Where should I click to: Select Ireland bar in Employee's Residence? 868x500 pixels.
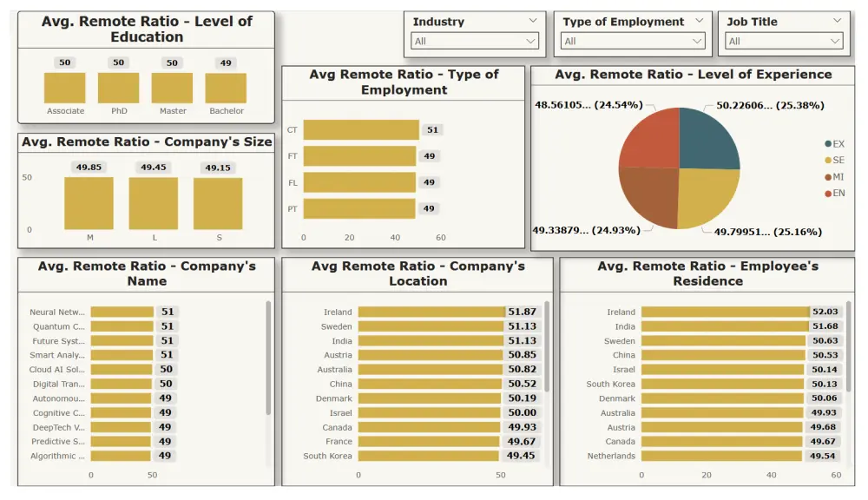coord(725,312)
